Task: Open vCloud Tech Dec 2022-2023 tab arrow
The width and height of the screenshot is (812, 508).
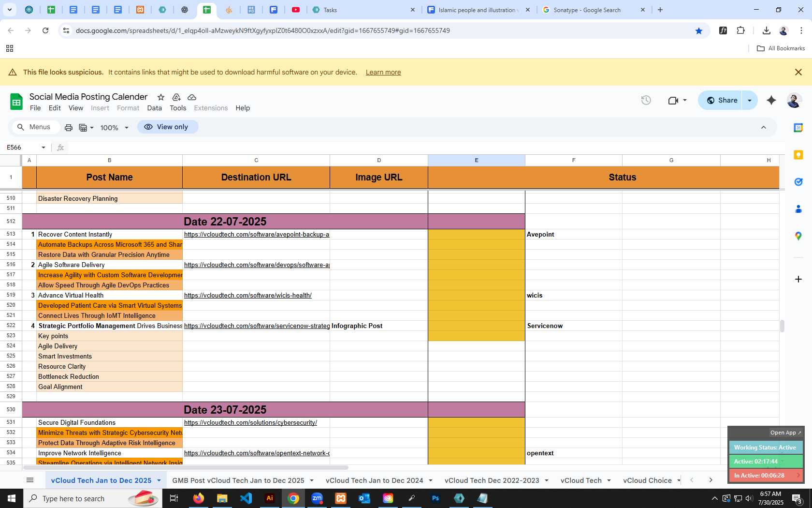Action: (x=547, y=480)
